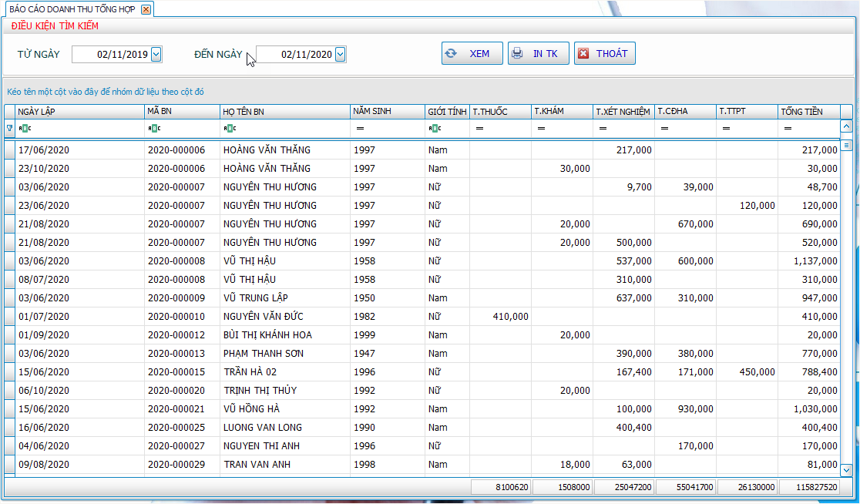Screen dimensions: 860x504
Task: Click the T.CĐHA equals filter icon
Action: pyautogui.click(x=664, y=129)
